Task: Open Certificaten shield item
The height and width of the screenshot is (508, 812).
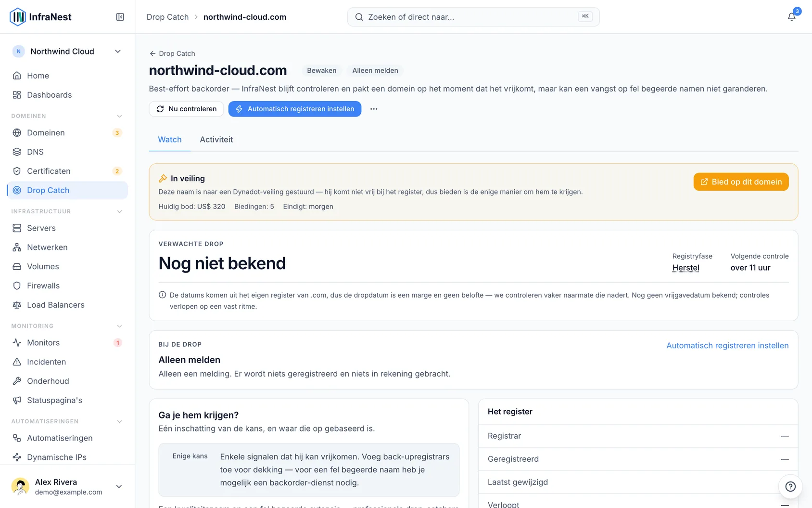Action: [x=67, y=171]
